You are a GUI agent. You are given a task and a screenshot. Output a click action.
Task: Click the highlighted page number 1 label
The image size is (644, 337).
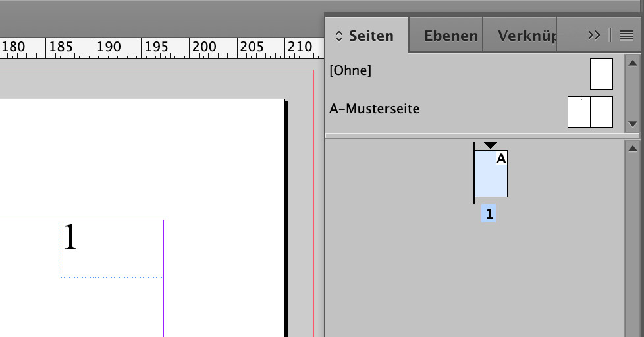(489, 214)
